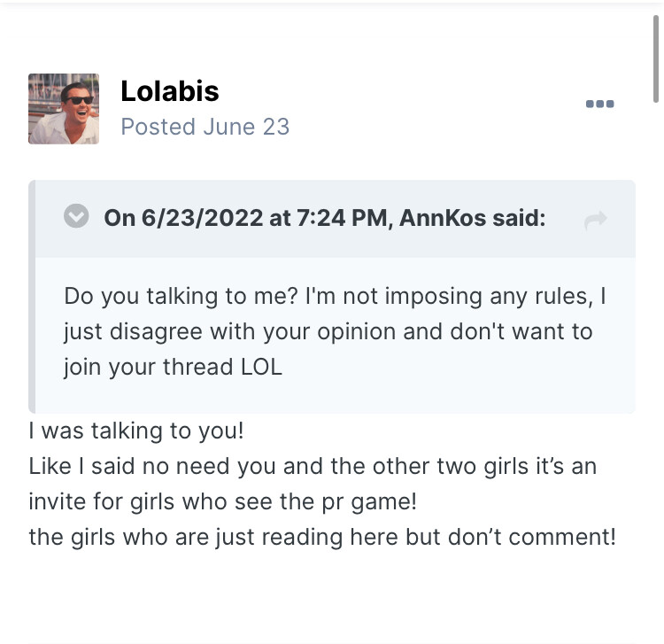Click the line starting "the girls who are just reading"
Screen dimensions: 664x644
click(x=321, y=537)
